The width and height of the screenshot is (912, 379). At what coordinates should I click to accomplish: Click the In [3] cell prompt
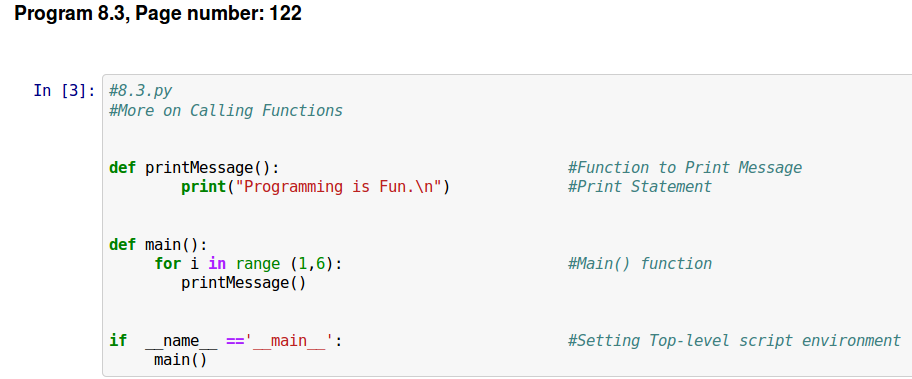[64, 91]
